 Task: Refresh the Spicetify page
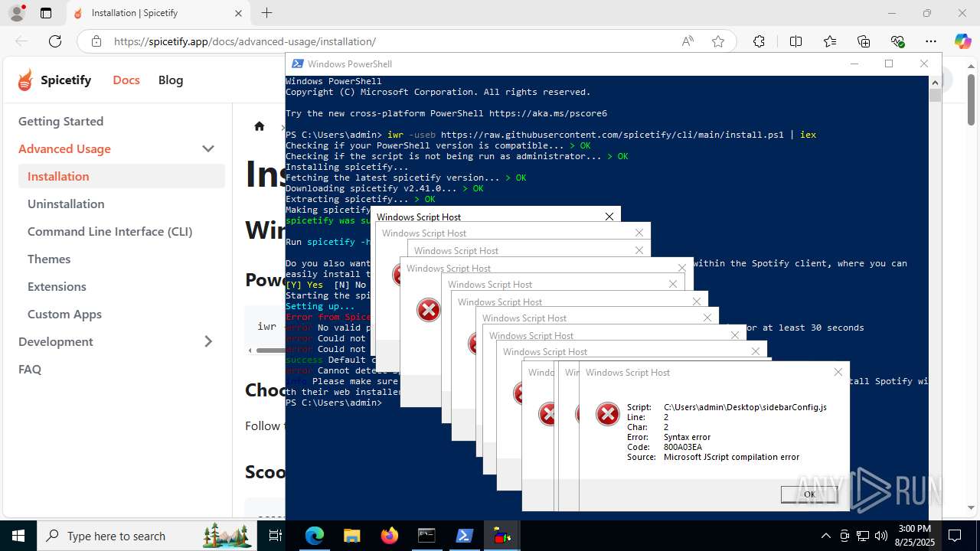point(55,41)
